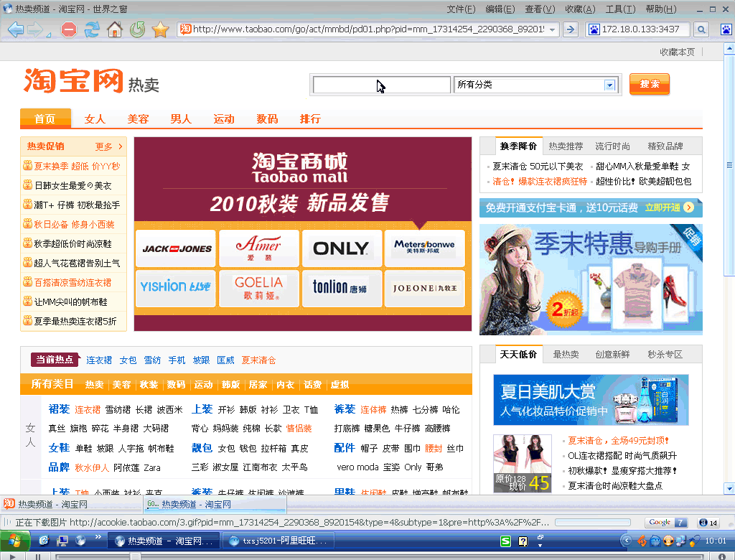Click the taskbar clock 10:01

pyautogui.click(x=716, y=541)
